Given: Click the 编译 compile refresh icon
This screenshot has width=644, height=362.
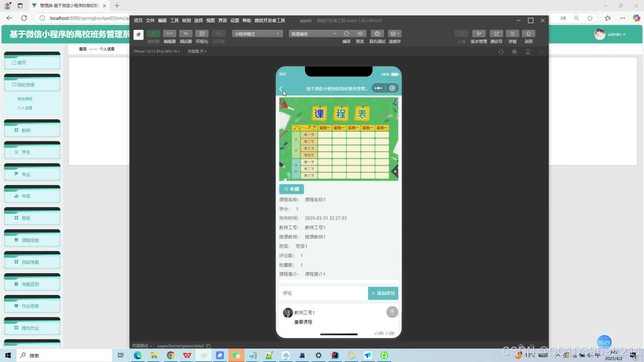Looking at the screenshot, I should tap(346, 34).
